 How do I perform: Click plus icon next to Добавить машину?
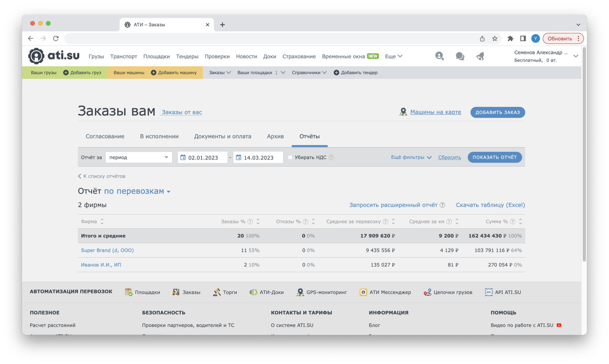pos(154,73)
